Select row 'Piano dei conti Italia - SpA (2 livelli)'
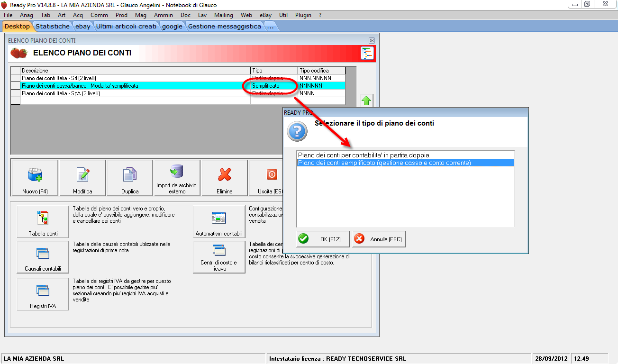The height and width of the screenshot is (364, 618). (178, 93)
